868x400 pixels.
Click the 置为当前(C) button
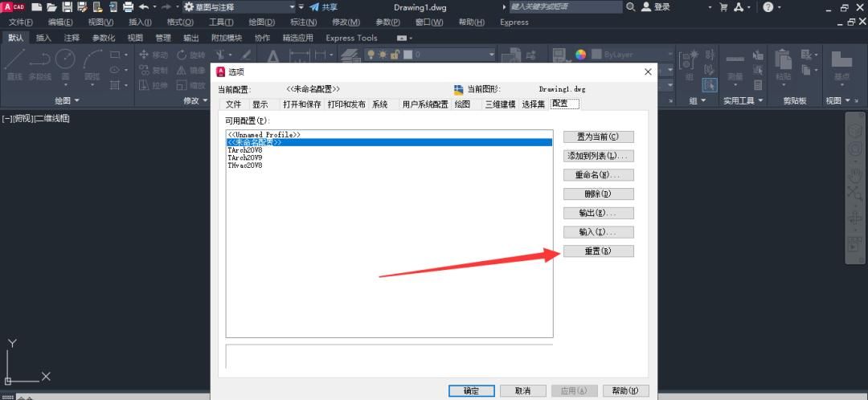pos(599,137)
